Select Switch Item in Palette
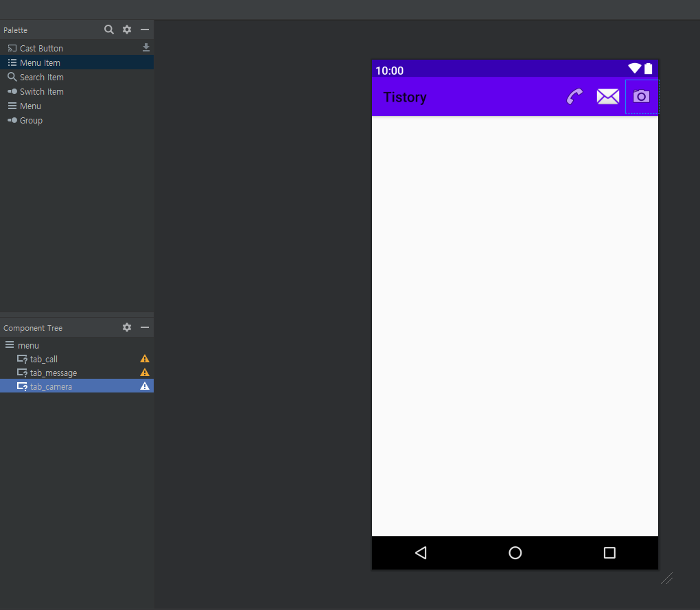The height and width of the screenshot is (610, 700). [x=77, y=91]
